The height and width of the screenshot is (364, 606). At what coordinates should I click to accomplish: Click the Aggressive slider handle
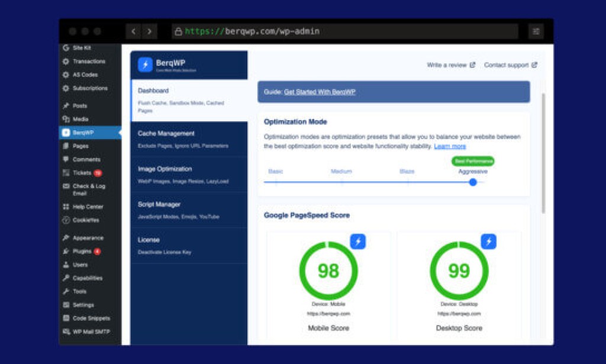(473, 182)
